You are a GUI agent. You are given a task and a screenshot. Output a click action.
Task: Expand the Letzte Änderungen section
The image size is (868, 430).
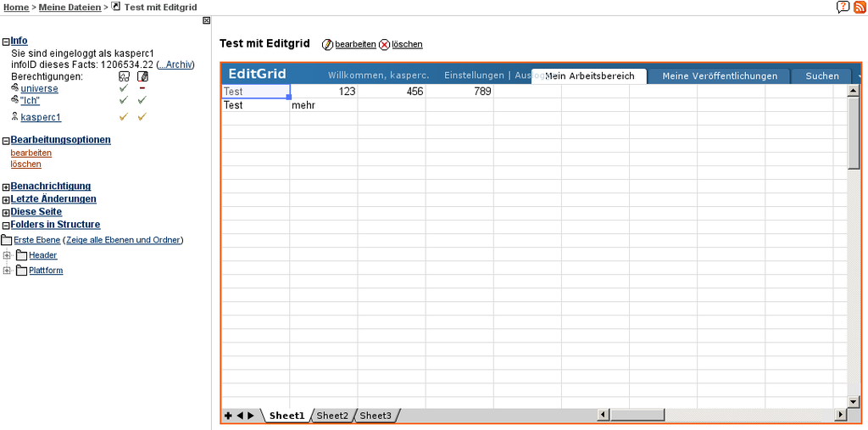tap(6, 199)
